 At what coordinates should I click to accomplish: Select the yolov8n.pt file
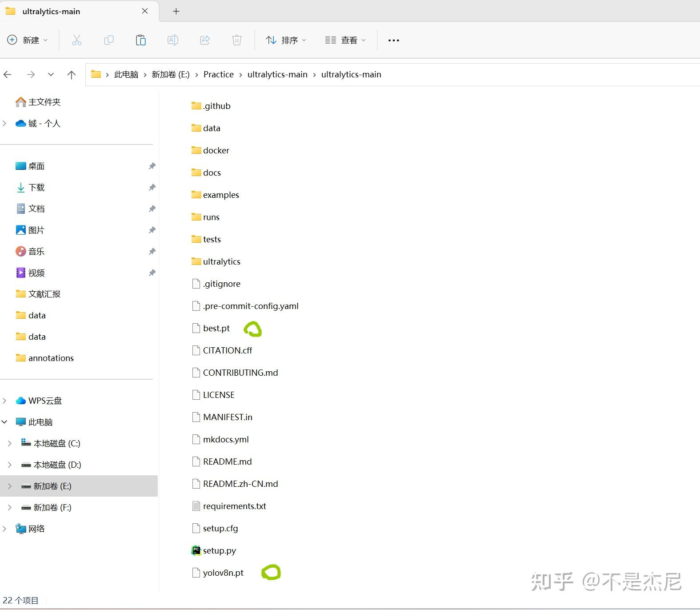(217, 573)
